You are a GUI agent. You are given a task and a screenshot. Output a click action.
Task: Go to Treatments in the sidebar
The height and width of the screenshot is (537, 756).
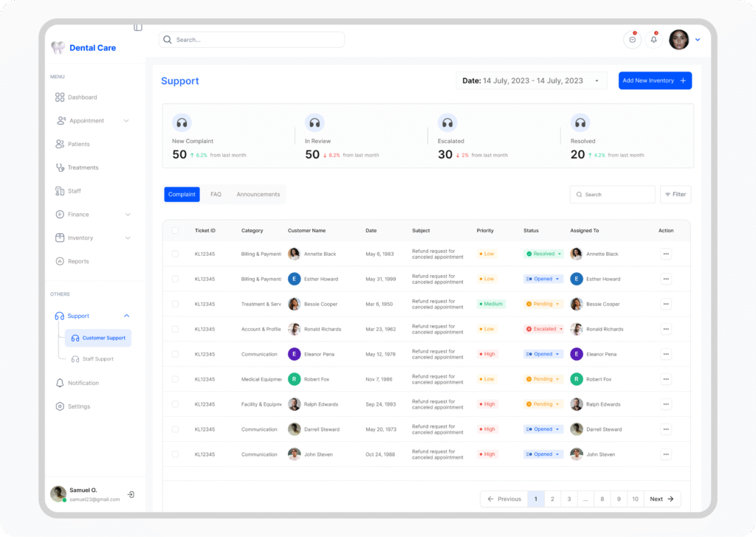(83, 167)
